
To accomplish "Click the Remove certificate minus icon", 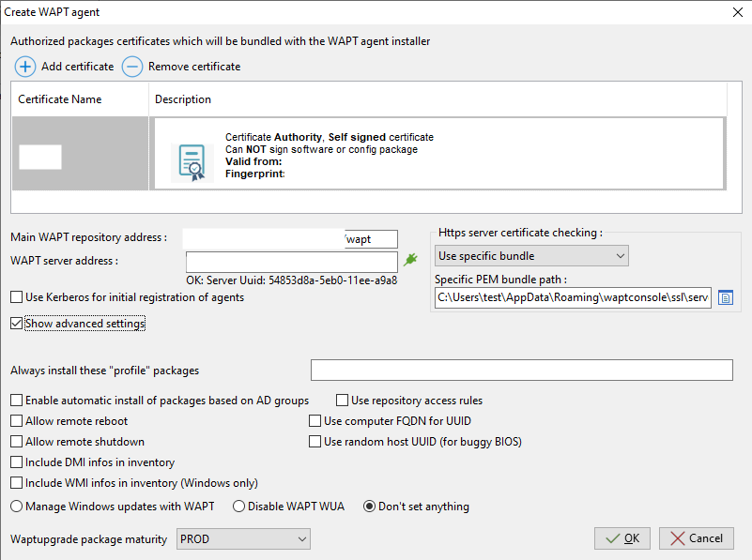I will tap(132, 67).
